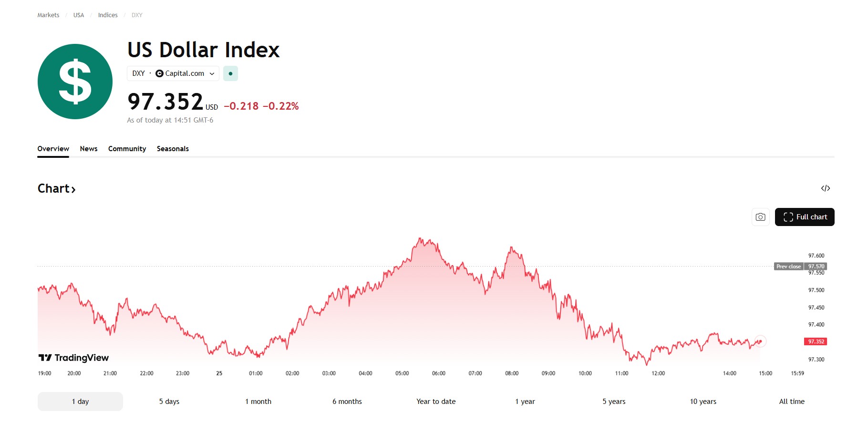The height and width of the screenshot is (423, 868).
Task: Open the Indices breadcrumb link
Action: coord(108,15)
